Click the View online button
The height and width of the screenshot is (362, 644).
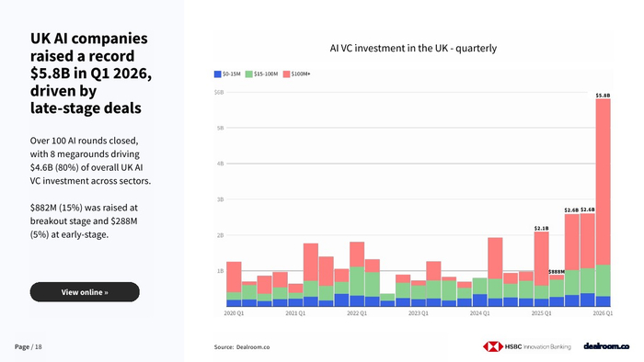click(85, 292)
